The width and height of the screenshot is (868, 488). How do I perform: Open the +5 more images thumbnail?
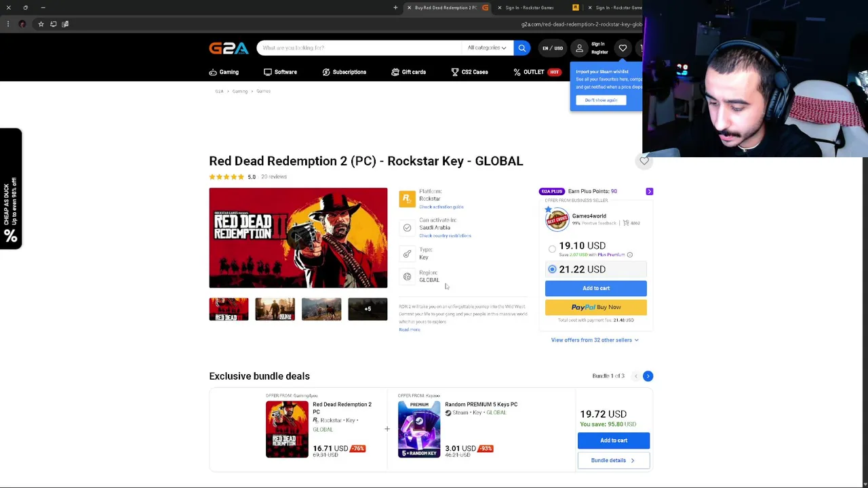[368, 309]
